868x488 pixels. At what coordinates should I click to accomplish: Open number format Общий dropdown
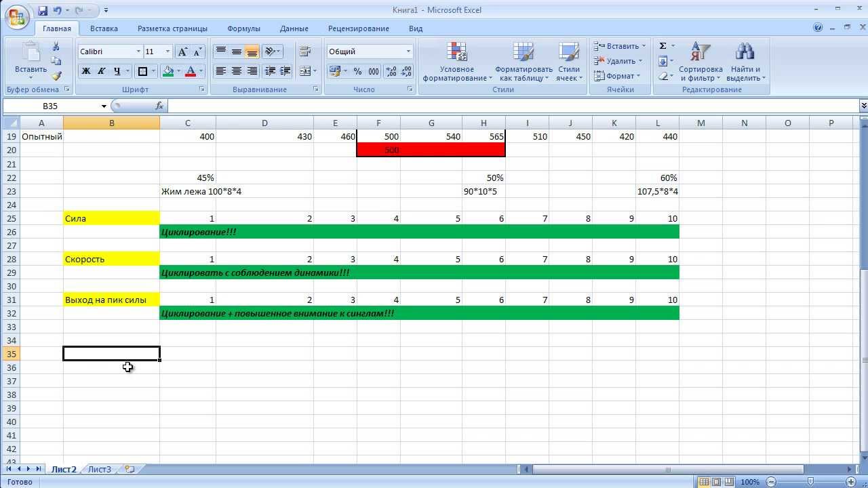pyautogui.click(x=408, y=52)
